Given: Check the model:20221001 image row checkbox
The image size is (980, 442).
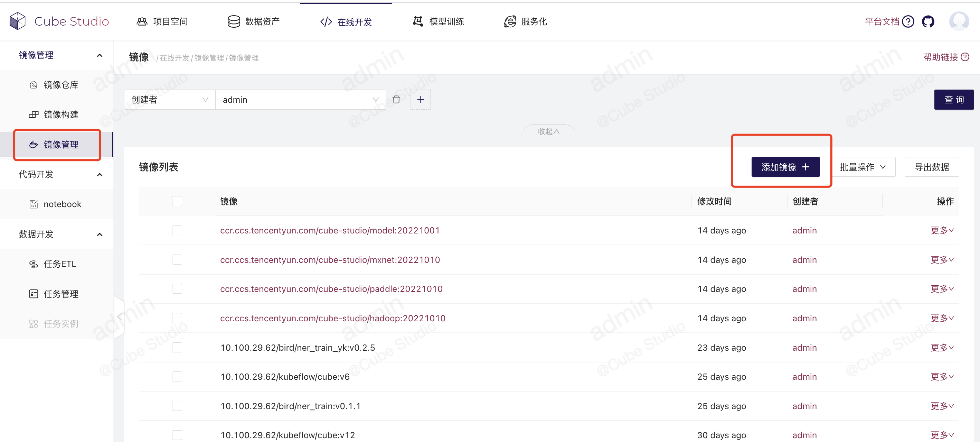Looking at the screenshot, I should pyautogui.click(x=177, y=230).
